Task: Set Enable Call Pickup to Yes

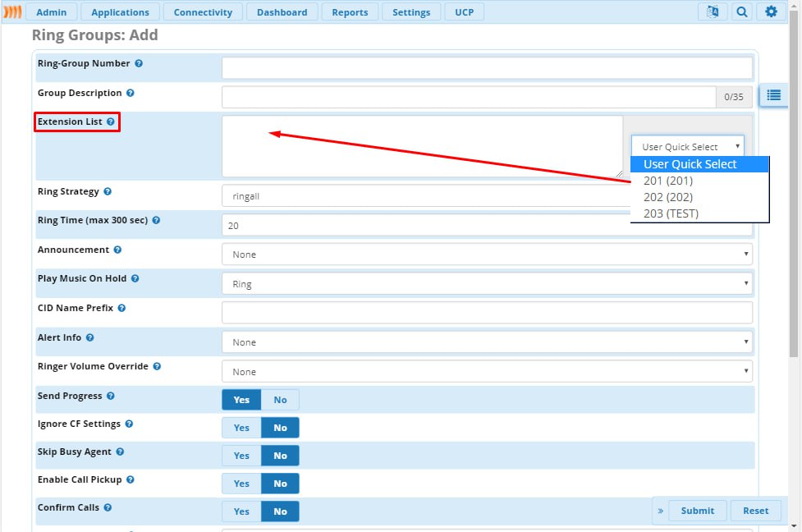Action: click(241, 484)
